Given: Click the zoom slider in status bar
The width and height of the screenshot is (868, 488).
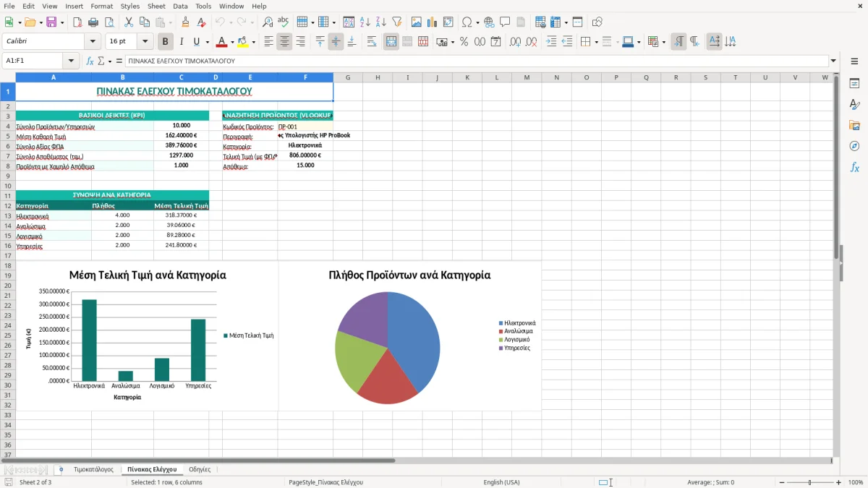Looking at the screenshot, I should 809,482.
